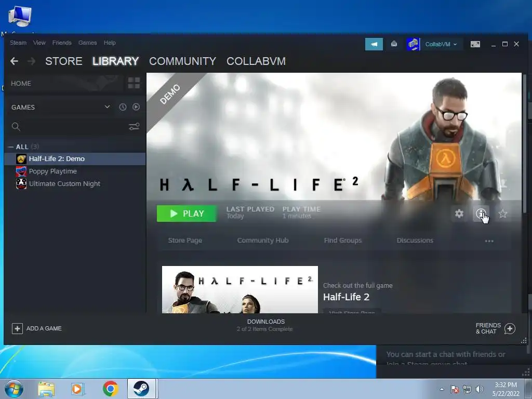Add Half-Life 2 Demo to favorites star

tap(503, 214)
